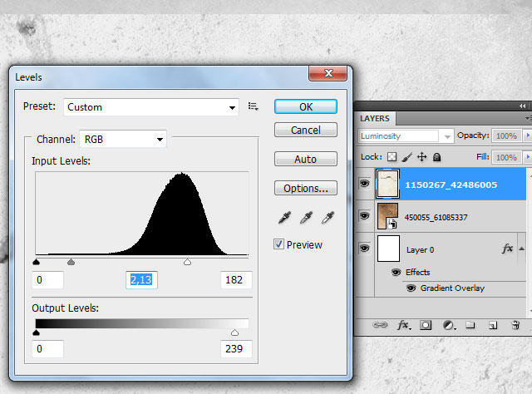
Task: Select the layer name 450055_61085337
Action: point(436,217)
